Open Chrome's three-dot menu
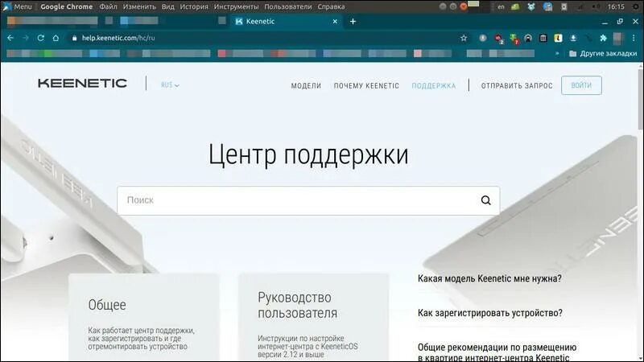The width and height of the screenshot is (644, 362). 634,38
